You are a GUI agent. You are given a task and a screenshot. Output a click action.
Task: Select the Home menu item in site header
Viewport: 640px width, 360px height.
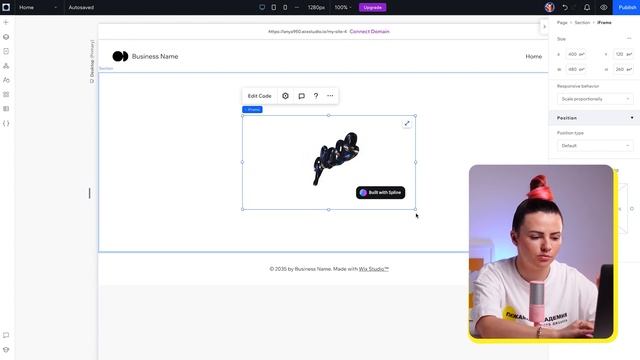pos(534,56)
